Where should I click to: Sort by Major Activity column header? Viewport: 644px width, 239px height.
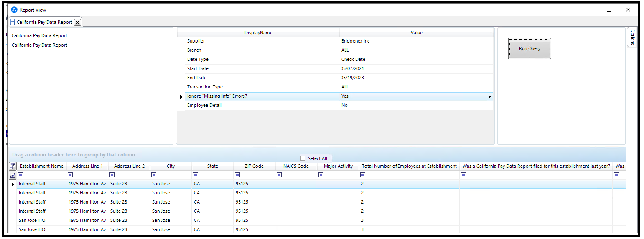(338, 166)
